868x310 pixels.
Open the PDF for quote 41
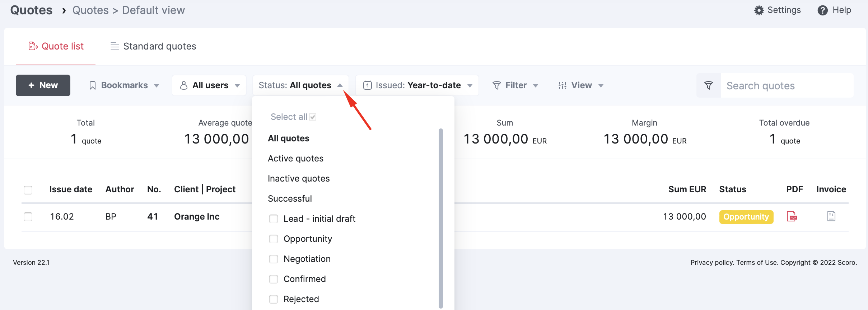(792, 216)
